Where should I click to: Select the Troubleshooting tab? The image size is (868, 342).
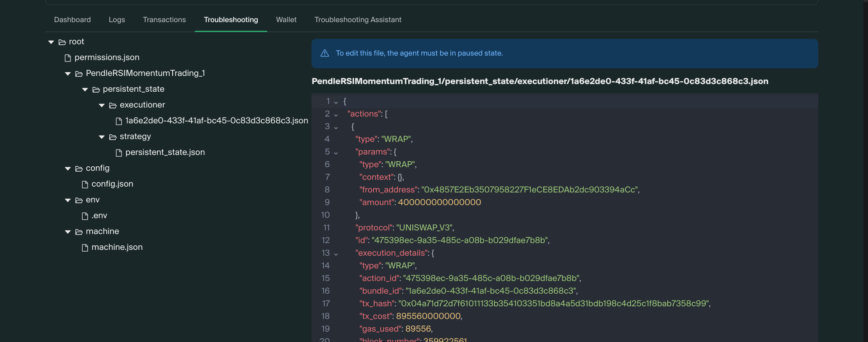pyautogui.click(x=231, y=20)
